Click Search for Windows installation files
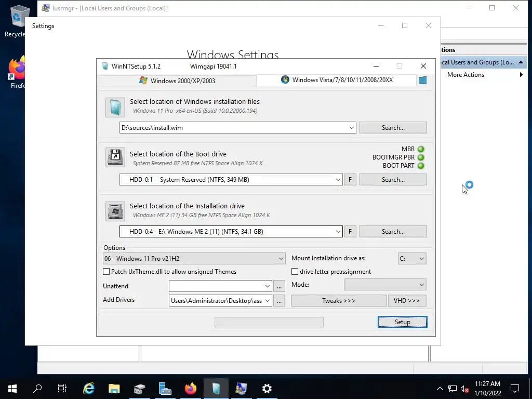Image resolution: width=532 pixels, height=399 pixels. tap(393, 128)
